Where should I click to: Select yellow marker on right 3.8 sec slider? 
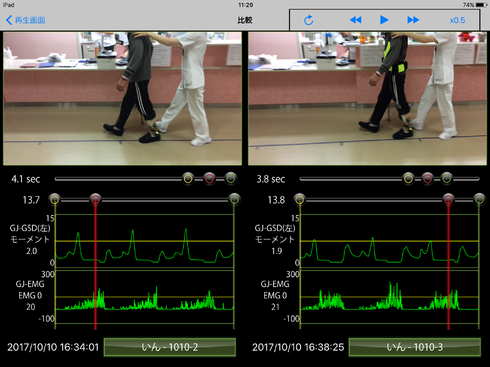(x=408, y=179)
